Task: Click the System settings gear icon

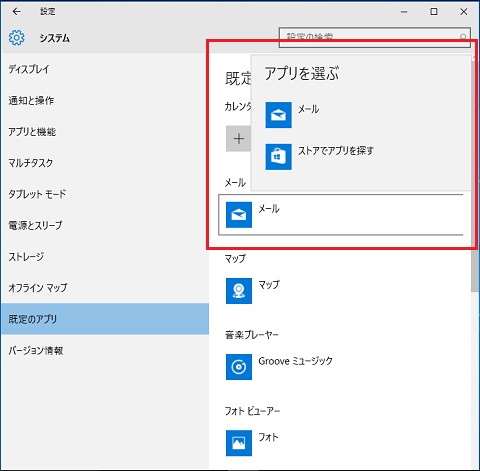Action: 16,38
